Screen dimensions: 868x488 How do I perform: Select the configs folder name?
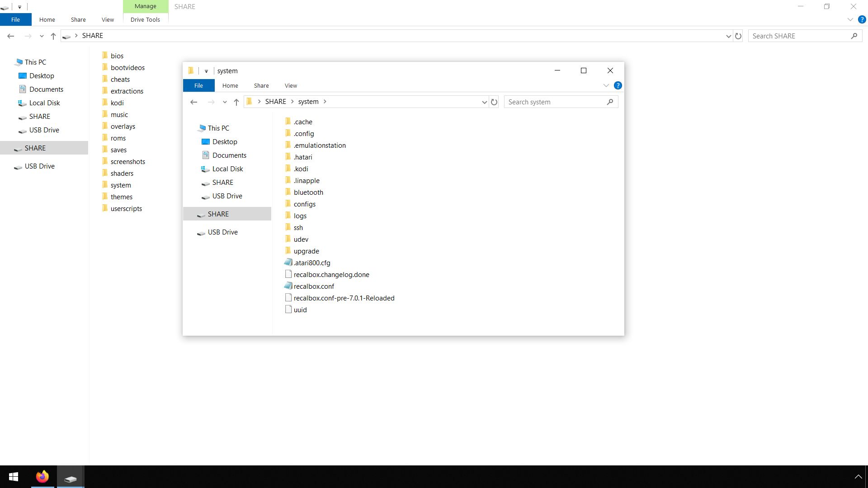[305, 204]
